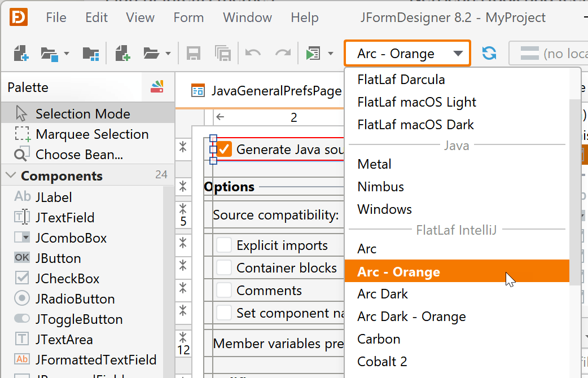Open the Open Project dropdown arrow
Viewport: 588px width, 378px height.
[x=67, y=54]
